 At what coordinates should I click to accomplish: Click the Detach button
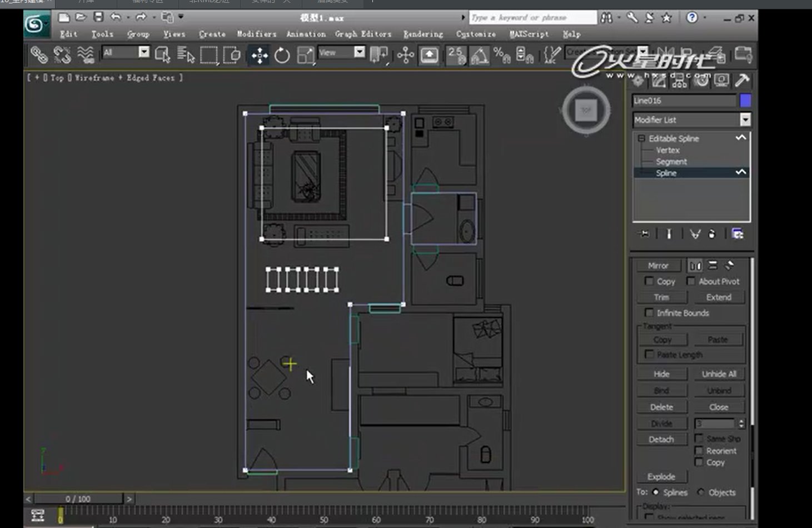point(661,439)
